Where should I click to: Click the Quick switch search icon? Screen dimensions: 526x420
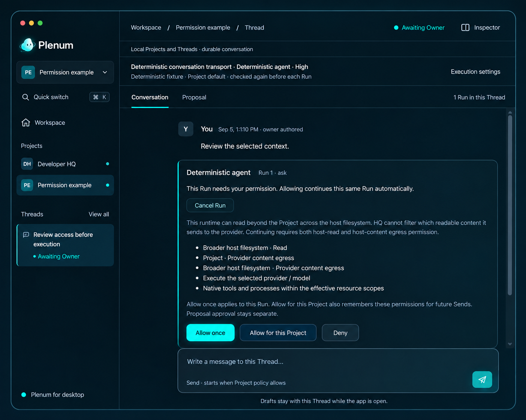25,97
